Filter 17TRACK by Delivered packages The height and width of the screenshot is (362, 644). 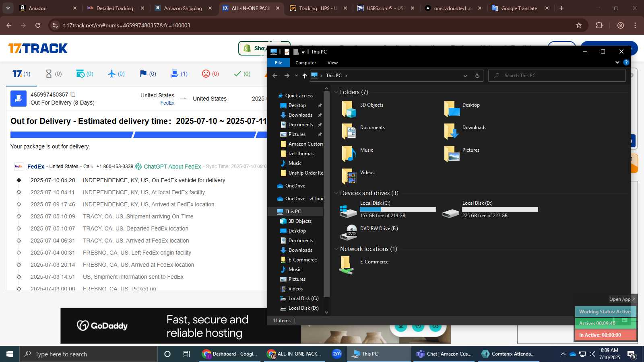tap(242, 74)
